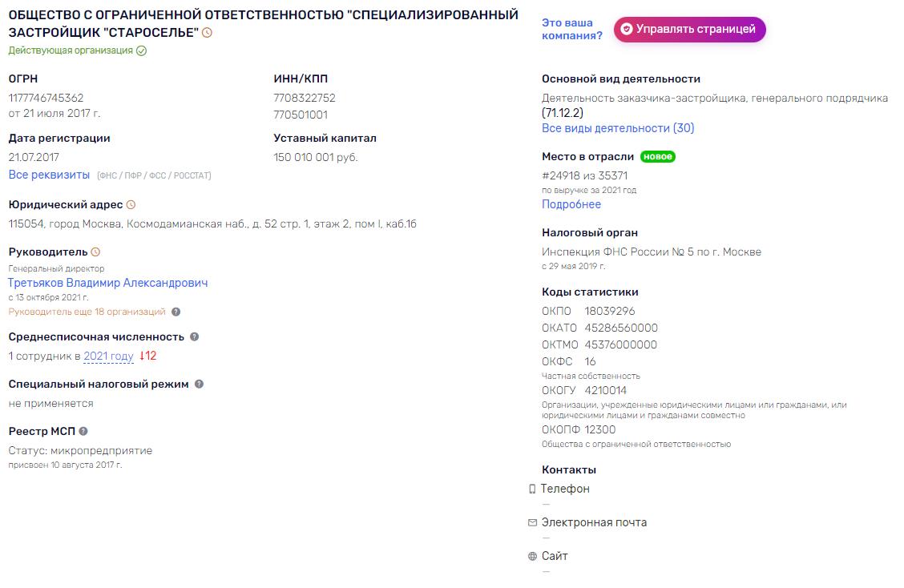The height and width of the screenshot is (588, 904).
Task: Click Подробнее under Место в отрасли
Action: [571, 204]
